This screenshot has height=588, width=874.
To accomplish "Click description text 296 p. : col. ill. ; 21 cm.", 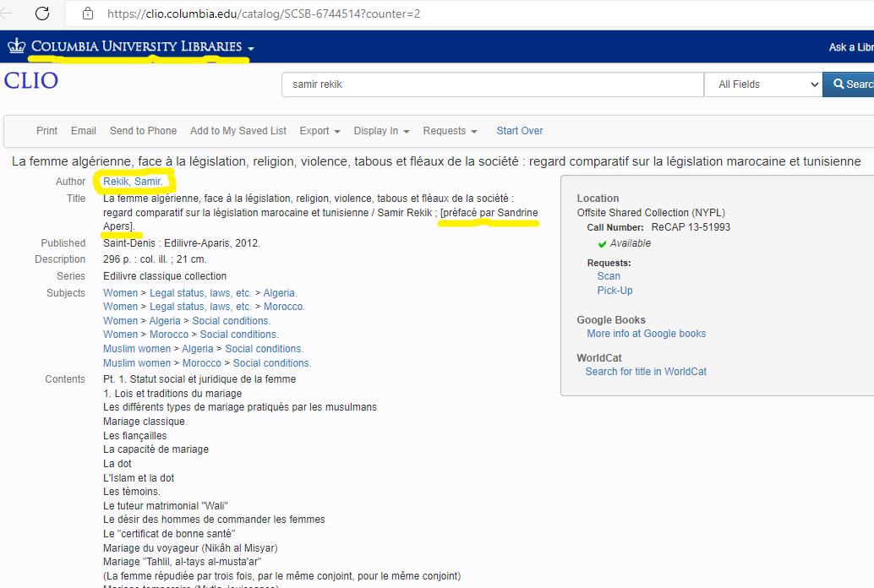I will [155, 259].
